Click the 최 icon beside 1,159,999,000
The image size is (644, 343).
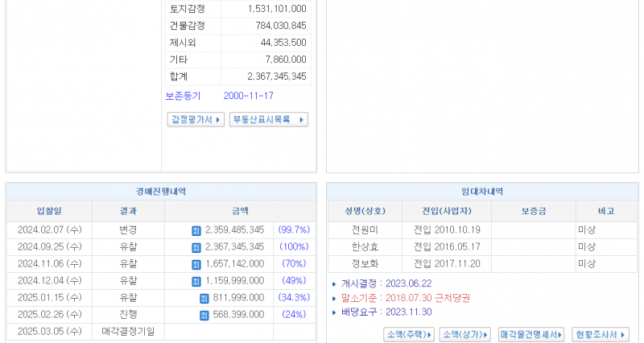click(196, 281)
